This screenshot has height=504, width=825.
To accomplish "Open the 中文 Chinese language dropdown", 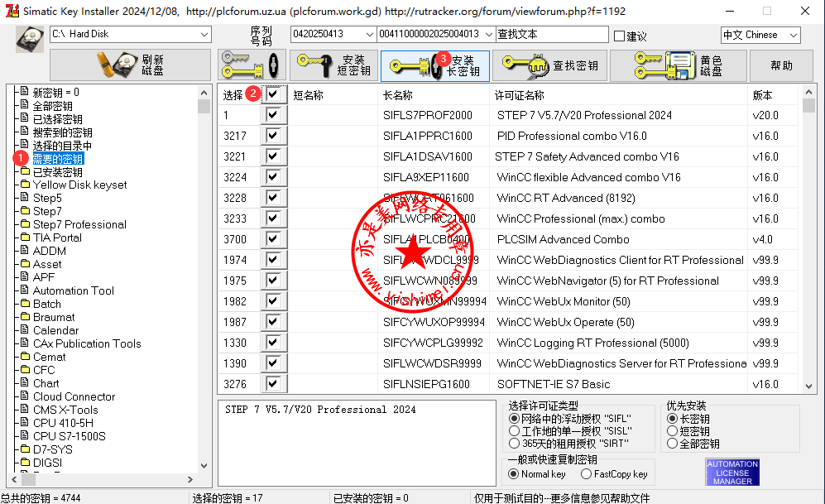I will click(x=793, y=35).
